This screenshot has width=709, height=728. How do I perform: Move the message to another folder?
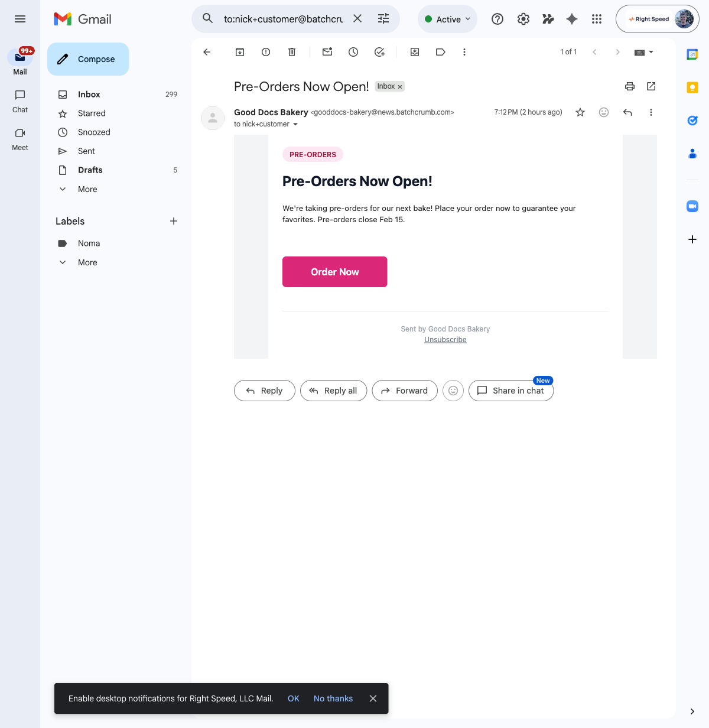414,52
